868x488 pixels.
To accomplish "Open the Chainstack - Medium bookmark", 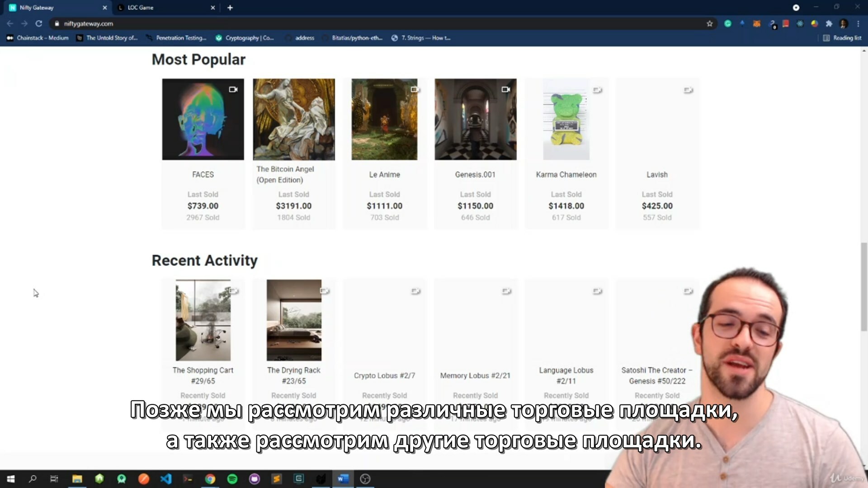I will coord(38,38).
